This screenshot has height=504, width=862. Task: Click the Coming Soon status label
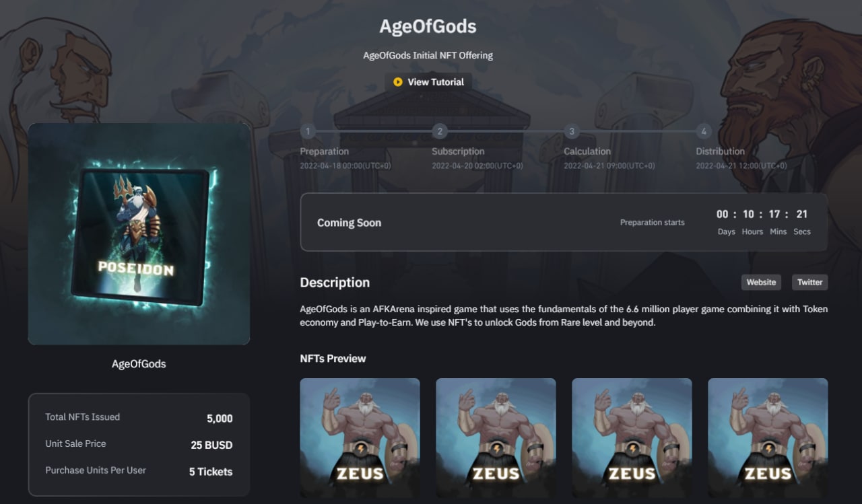349,223
